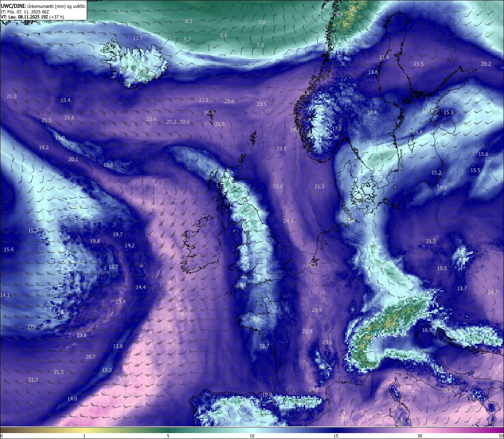Click the color scale tick labeled 30
Image resolution: width=504 pixels, height=439 pixels.
coord(420,436)
